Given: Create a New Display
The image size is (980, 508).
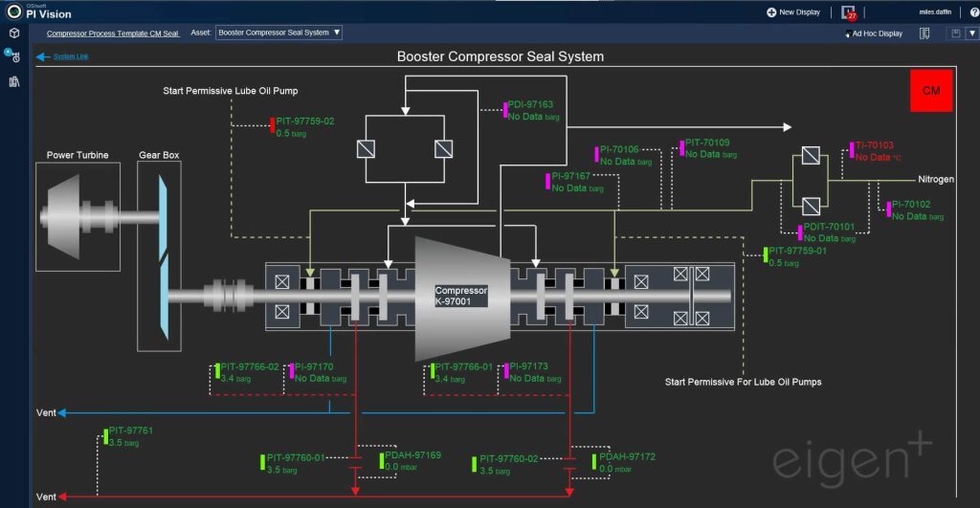Looking at the screenshot, I should (793, 11).
